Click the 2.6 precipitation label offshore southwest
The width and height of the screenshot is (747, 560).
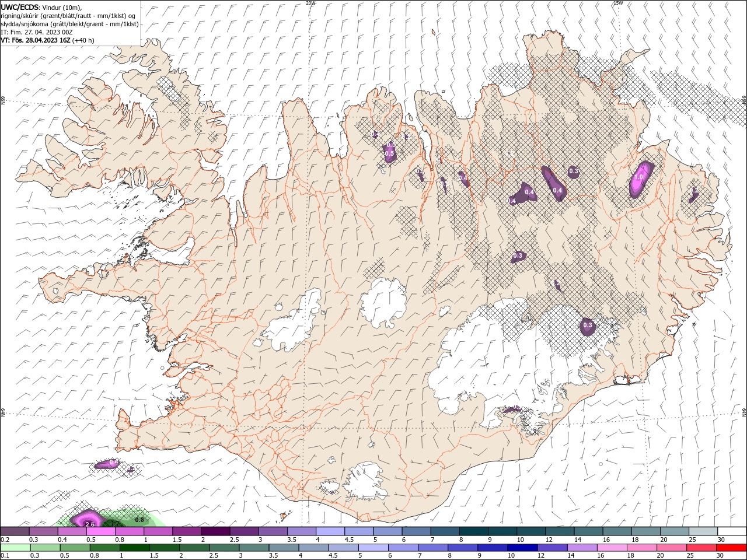click(90, 524)
